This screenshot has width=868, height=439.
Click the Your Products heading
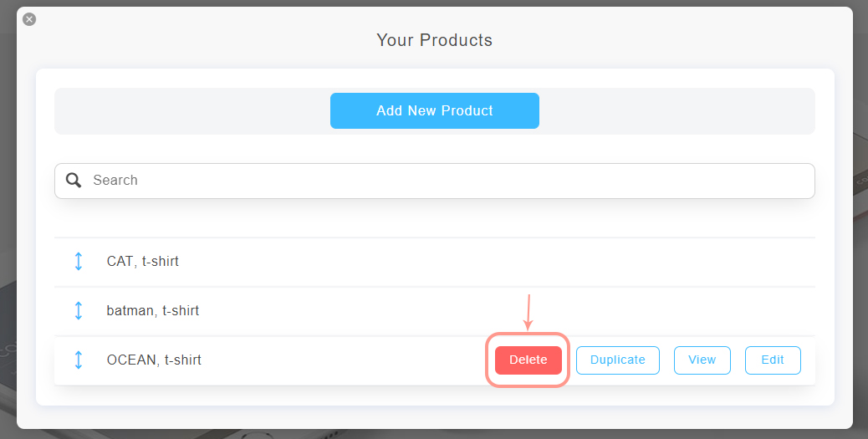434,40
